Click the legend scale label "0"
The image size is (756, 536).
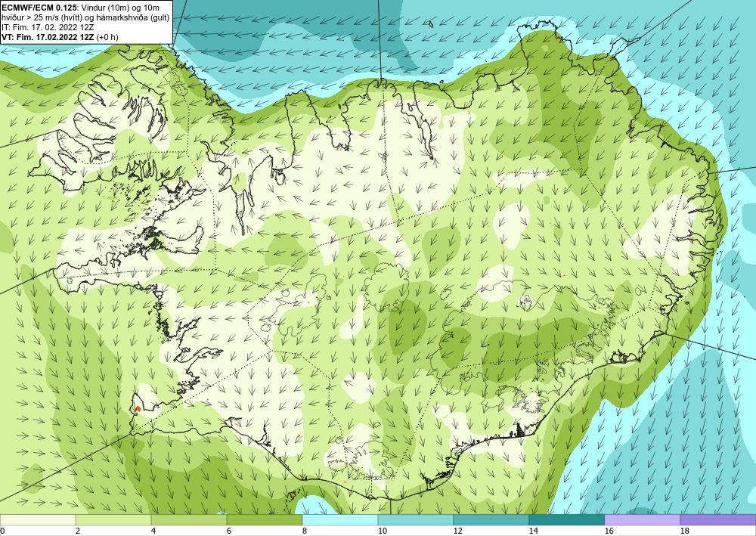point(2,531)
